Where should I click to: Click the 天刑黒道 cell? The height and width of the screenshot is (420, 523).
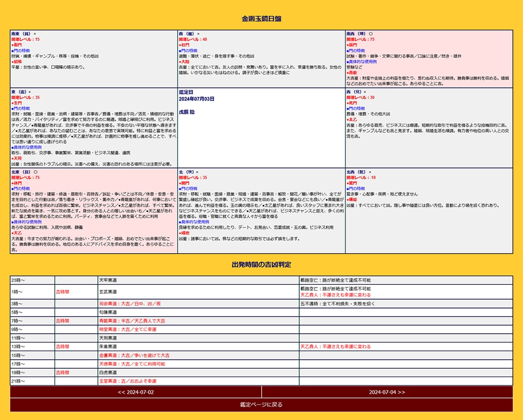[x=199, y=338]
